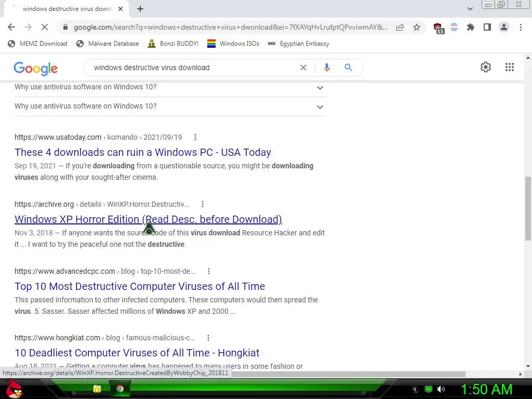The image size is (532, 399).
Task: Open 'These 4 downloads can ruin a Windows PC'
Action: point(143,152)
